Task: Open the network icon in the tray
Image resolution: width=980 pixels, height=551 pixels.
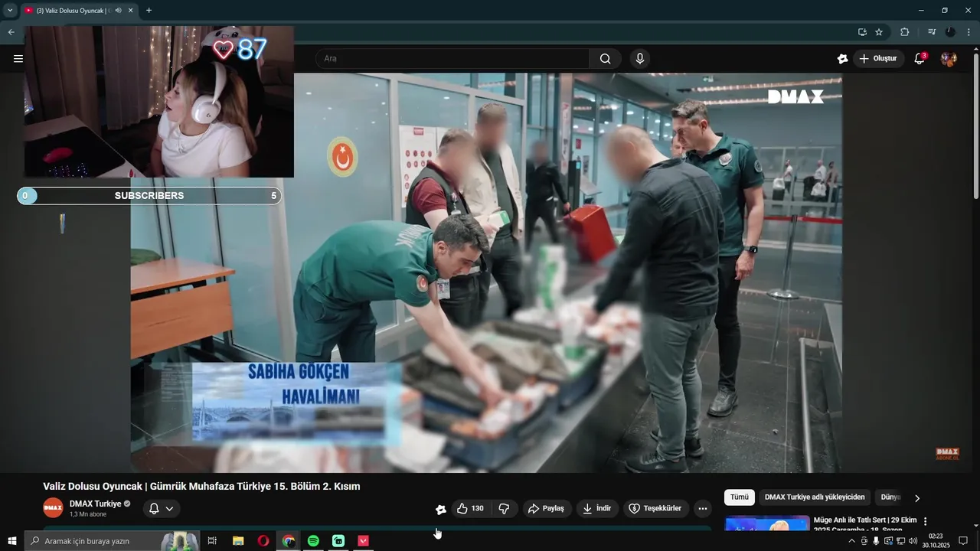Action: [900, 541]
